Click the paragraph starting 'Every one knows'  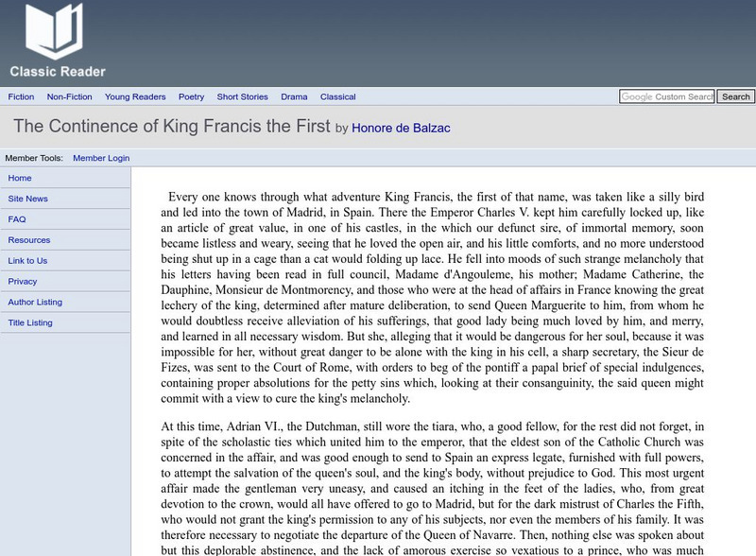[433, 297]
